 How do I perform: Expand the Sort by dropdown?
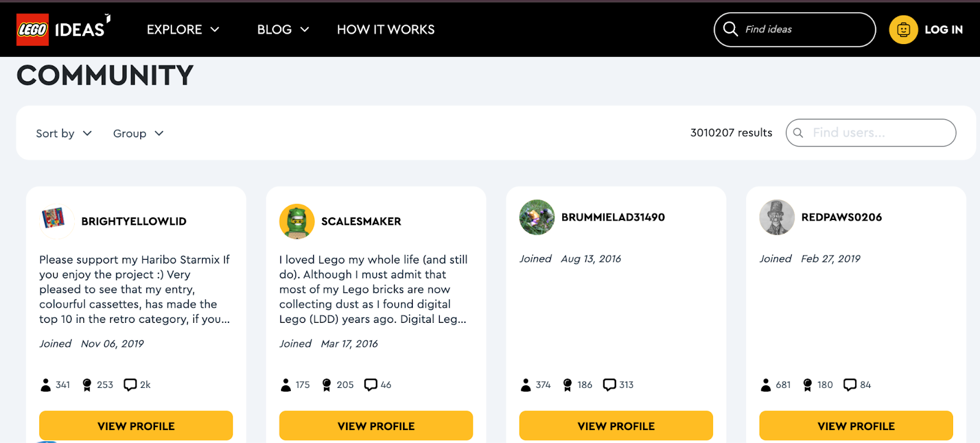click(x=64, y=134)
